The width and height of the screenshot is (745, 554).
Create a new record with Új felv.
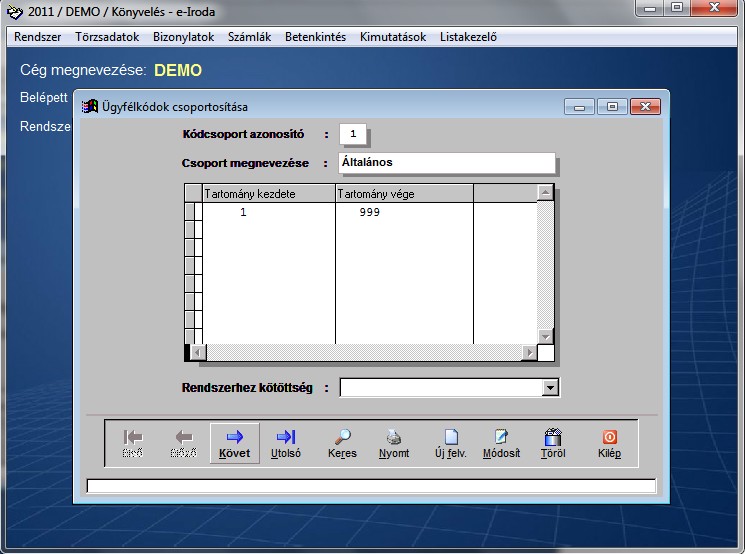pyautogui.click(x=451, y=442)
